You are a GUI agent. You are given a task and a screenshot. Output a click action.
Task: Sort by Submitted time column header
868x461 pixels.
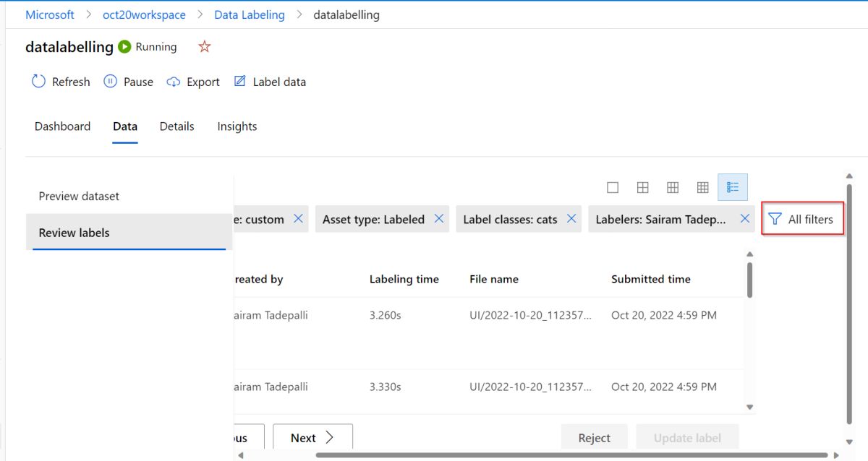[x=651, y=279]
